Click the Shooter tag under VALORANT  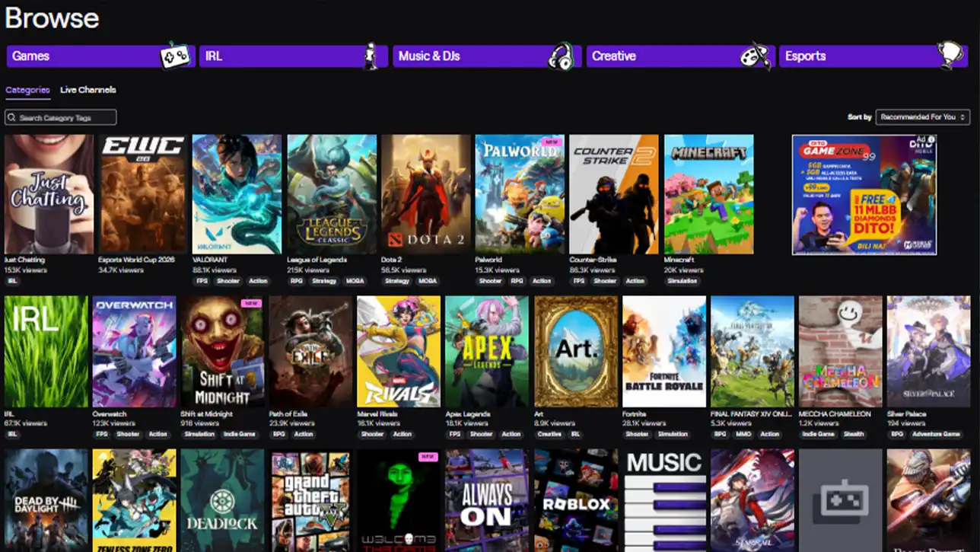(x=229, y=281)
